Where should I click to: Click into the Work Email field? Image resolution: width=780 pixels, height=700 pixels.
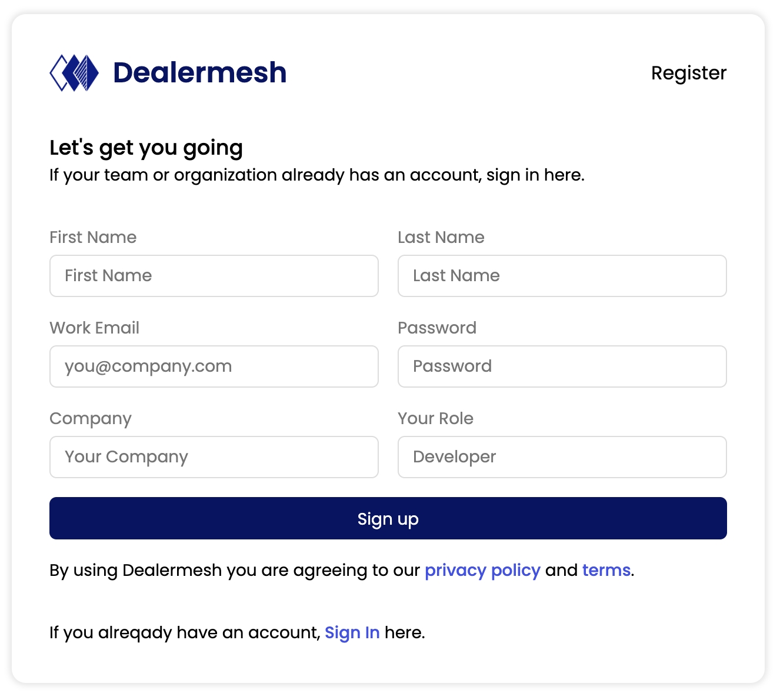click(x=214, y=366)
